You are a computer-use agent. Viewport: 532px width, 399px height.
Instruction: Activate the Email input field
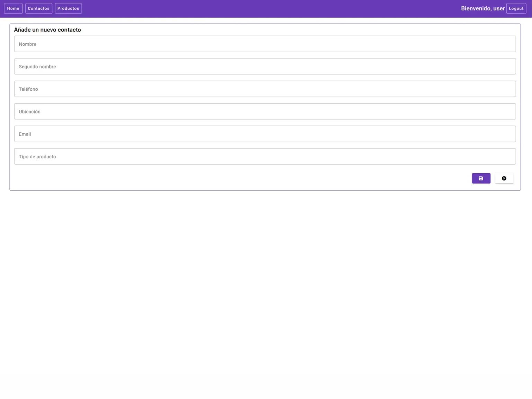[x=265, y=134]
